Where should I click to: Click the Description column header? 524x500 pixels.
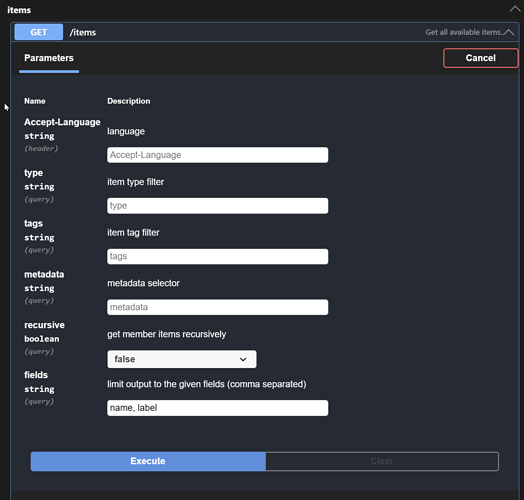click(129, 101)
